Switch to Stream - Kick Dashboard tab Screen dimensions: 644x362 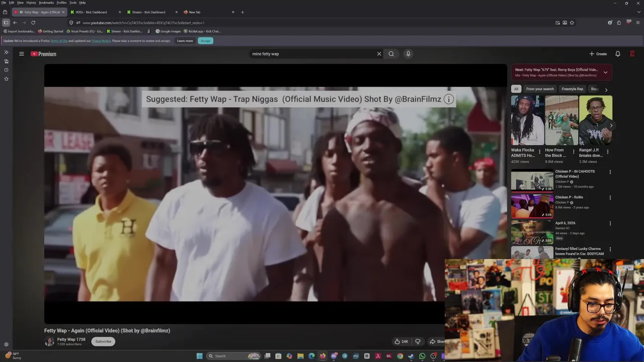coord(152,12)
